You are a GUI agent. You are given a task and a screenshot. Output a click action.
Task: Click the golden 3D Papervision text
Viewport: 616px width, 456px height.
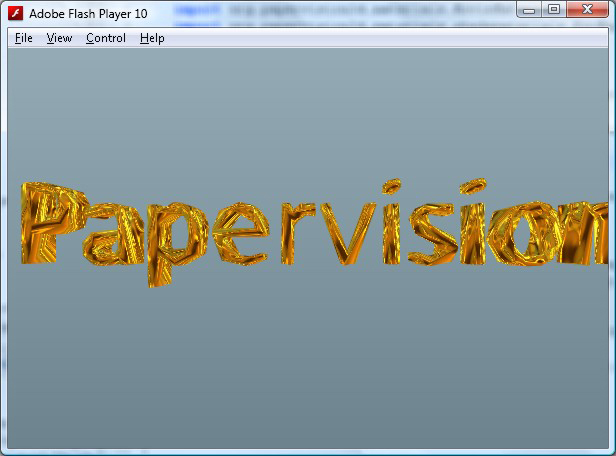click(x=314, y=232)
